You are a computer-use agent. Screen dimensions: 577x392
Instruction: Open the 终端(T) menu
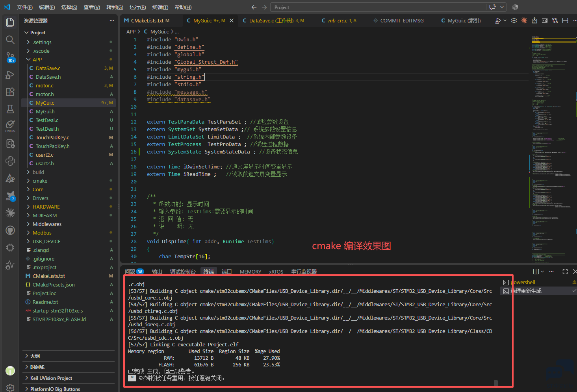point(160,7)
